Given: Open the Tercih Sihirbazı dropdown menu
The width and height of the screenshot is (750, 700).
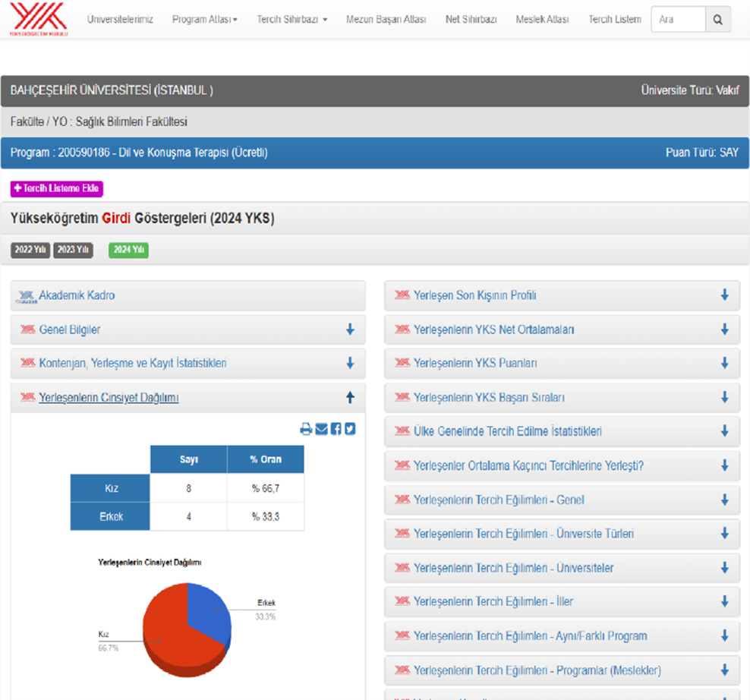Looking at the screenshot, I should tap(291, 20).
